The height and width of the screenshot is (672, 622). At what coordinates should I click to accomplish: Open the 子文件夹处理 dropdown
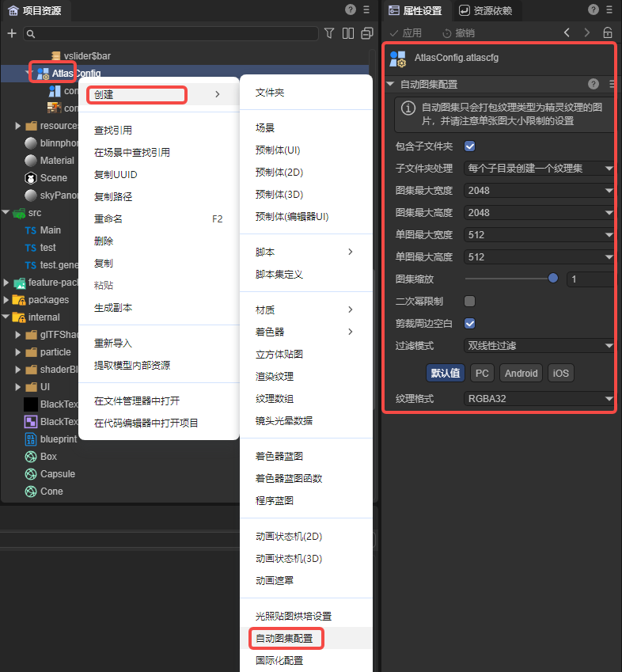539,169
